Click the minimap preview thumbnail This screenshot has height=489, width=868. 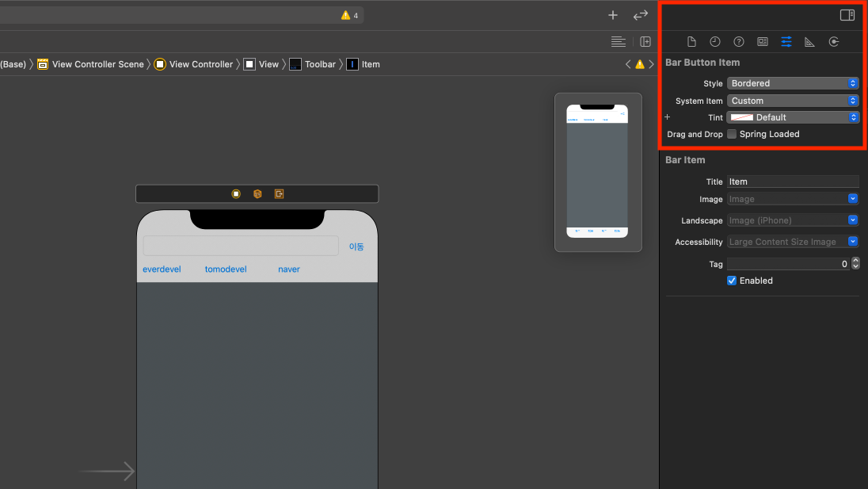[x=598, y=171]
